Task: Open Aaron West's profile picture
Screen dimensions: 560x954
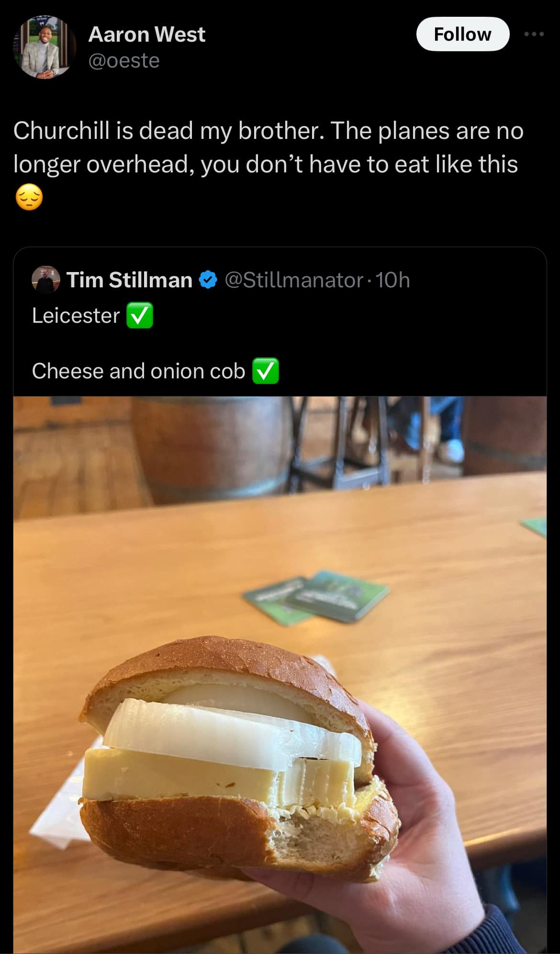Action: click(44, 47)
